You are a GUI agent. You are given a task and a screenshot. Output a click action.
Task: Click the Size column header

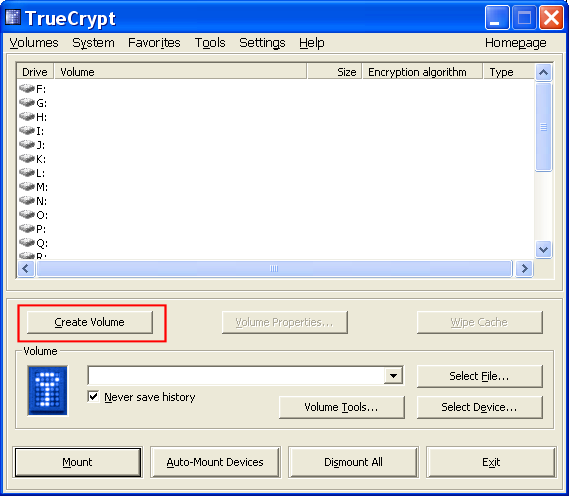point(334,72)
